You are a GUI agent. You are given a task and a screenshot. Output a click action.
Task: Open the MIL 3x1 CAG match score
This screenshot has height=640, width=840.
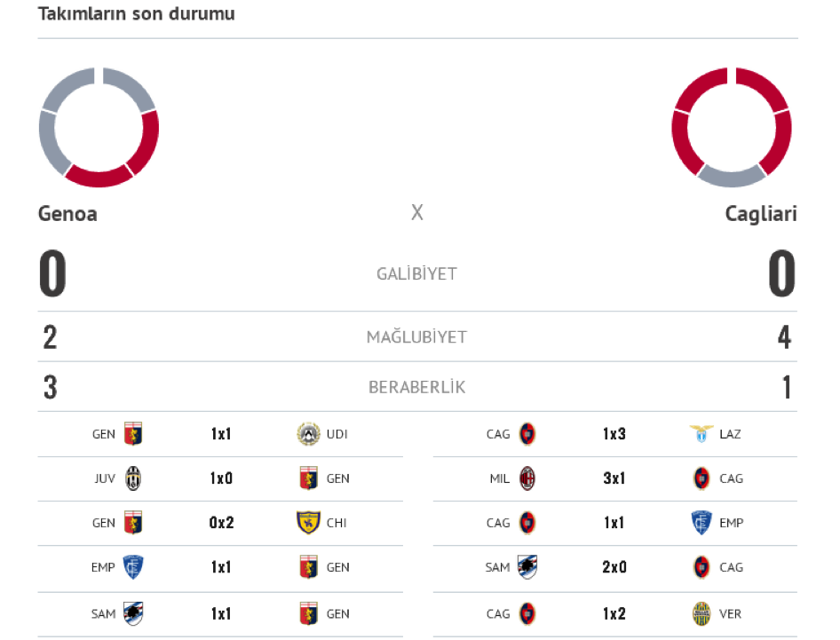coord(614,478)
